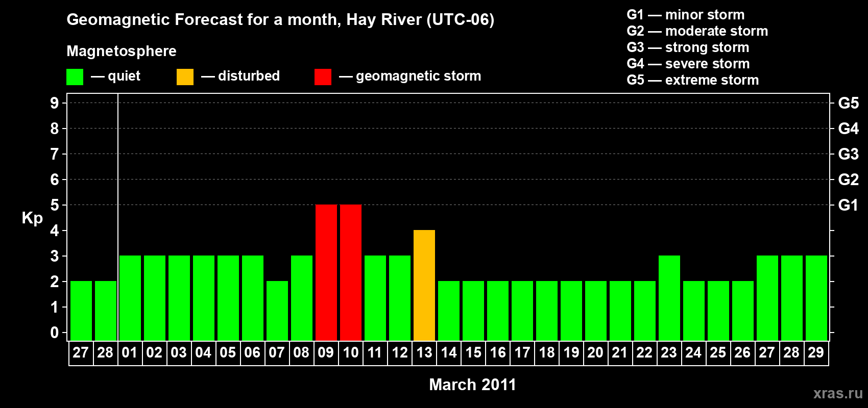
Task: Click the 'G3 — strong storm' legend line
Action: point(688,47)
